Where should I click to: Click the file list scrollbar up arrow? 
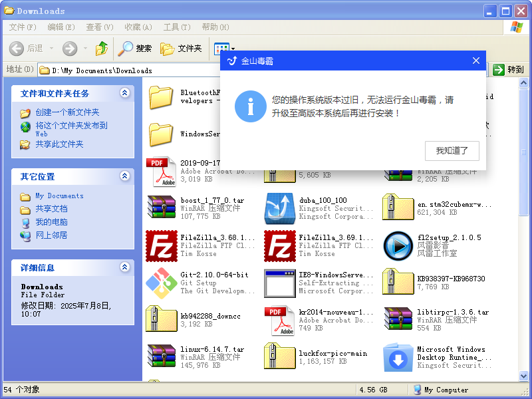coord(523,82)
